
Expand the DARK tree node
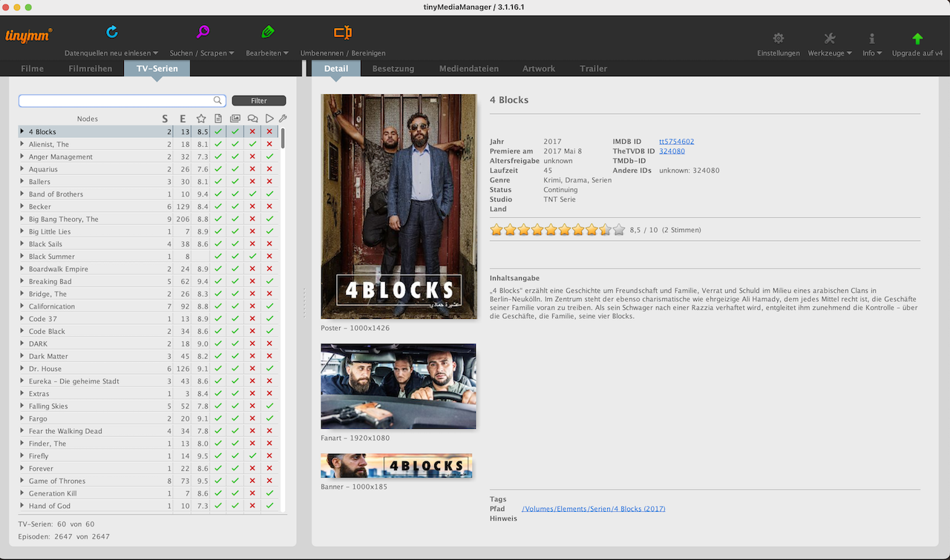22,343
